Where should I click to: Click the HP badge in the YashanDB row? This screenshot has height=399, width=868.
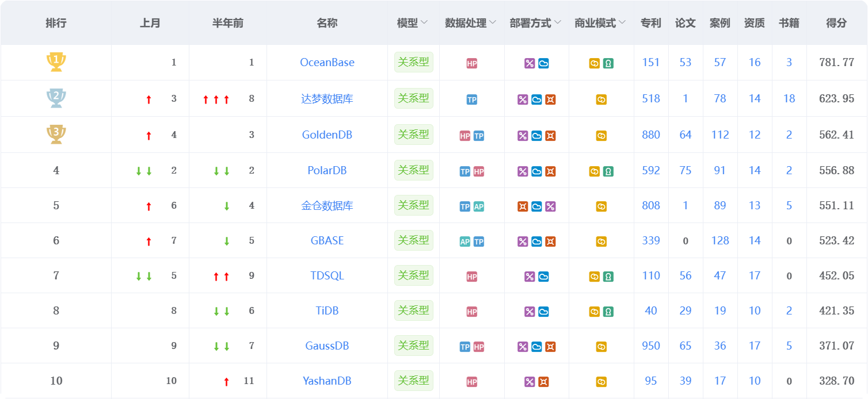(x=472, y=382)
